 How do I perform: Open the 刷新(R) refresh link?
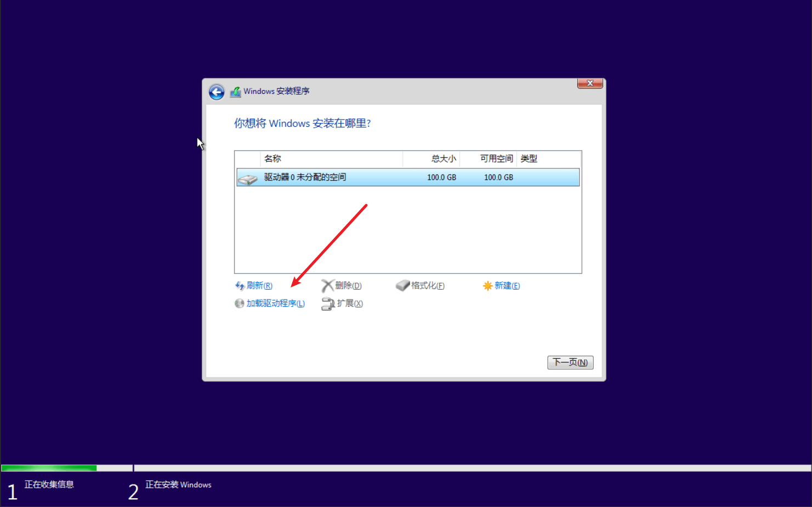coord(259,285)
